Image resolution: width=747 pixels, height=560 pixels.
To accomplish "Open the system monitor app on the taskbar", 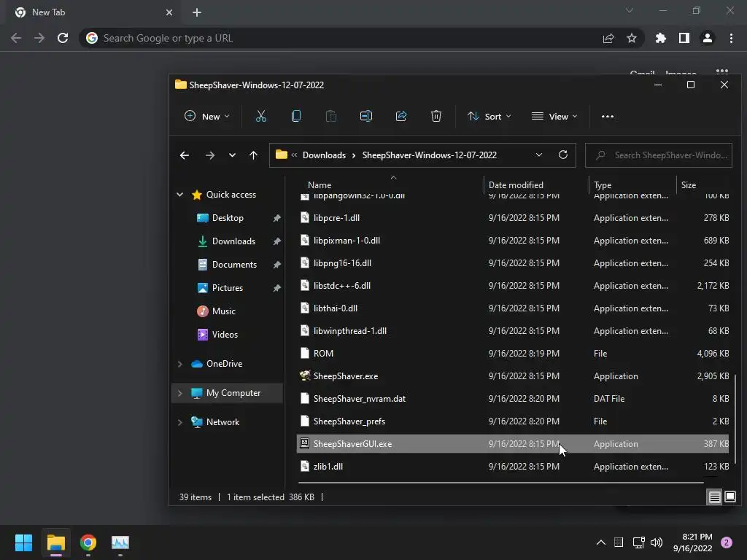I will [x=120, y=542].
